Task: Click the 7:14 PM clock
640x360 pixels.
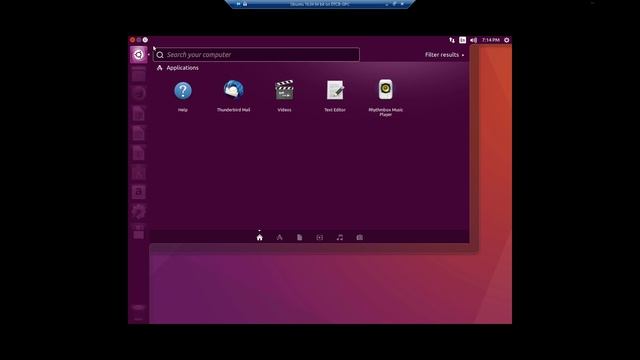Action: click(x=491, y=40)
